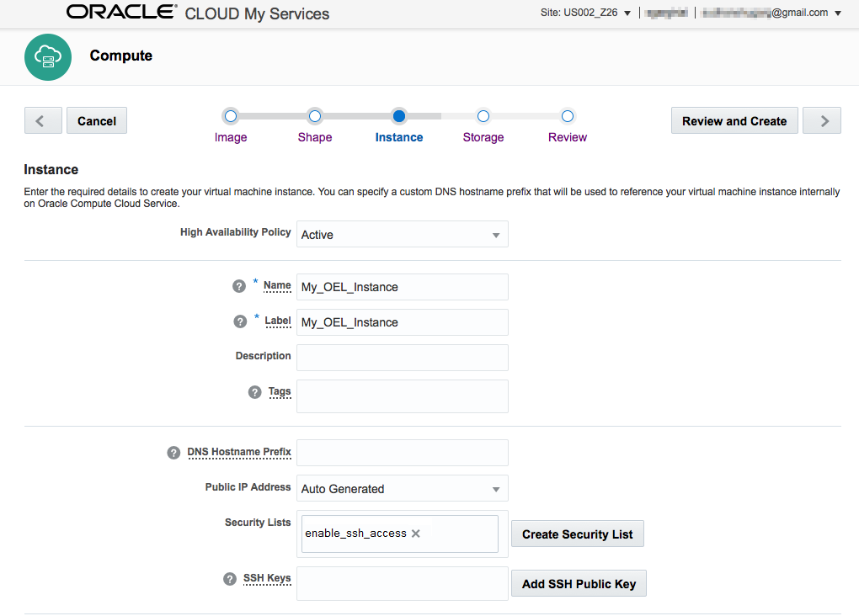The height and width of the screenshot is (616, 859).
Task: Click the Cancel button
Action: point(96,120)
